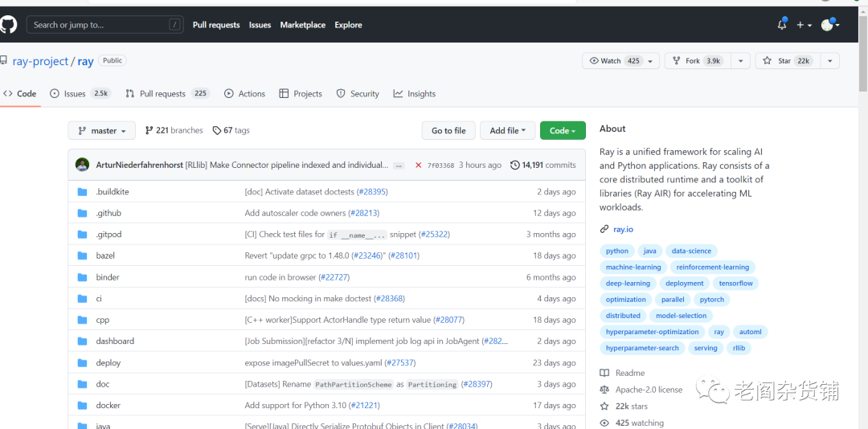
Task: Open the .buildkite folder icon
Action: point(82,192)
